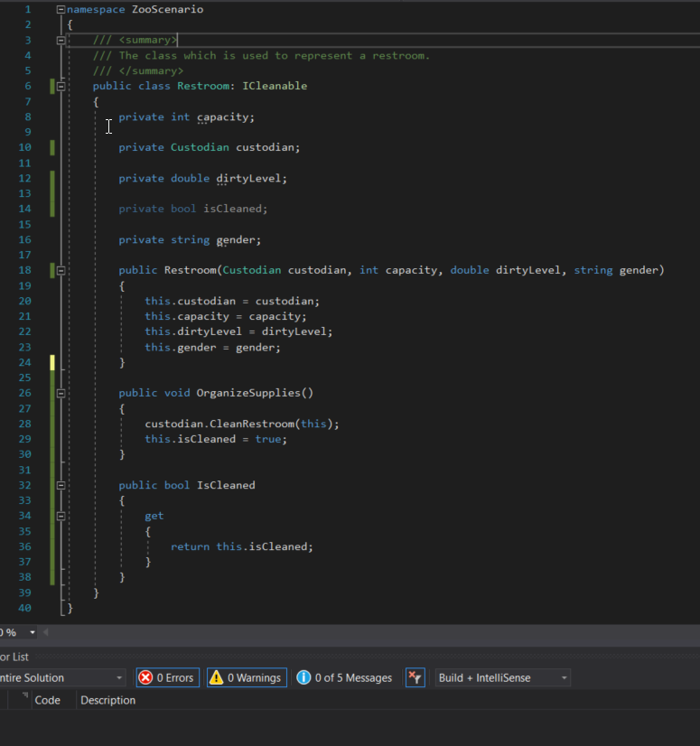The height and width of the screenshot is (746, 700).
Task: Open the editor zoom percentage dropdown
Action: click(x=33, y=632)
